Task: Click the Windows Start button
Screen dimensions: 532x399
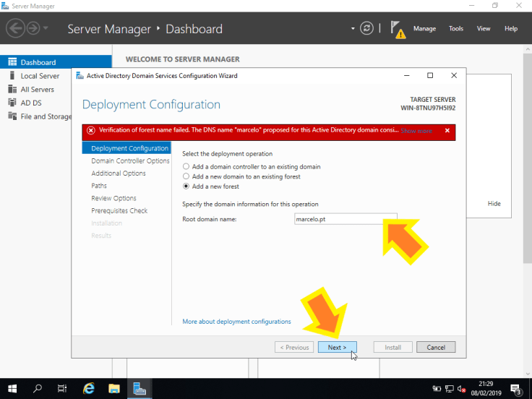Action: 12,388
